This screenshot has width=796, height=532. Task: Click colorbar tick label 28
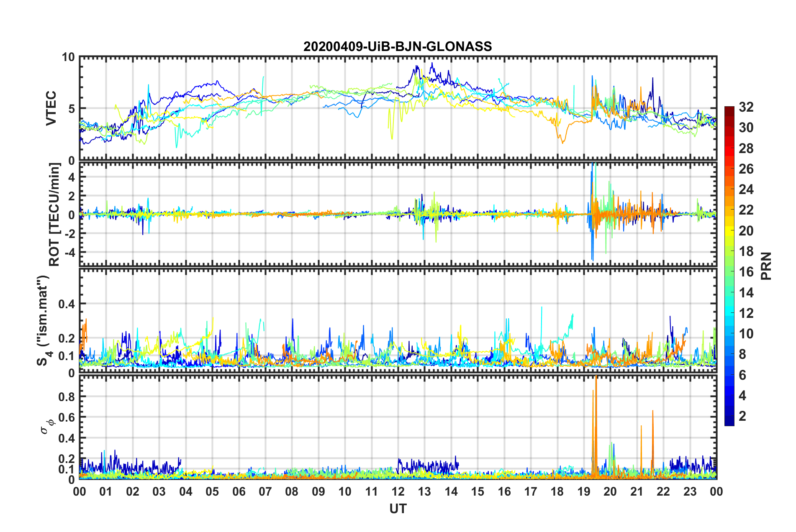coord(746,148)
